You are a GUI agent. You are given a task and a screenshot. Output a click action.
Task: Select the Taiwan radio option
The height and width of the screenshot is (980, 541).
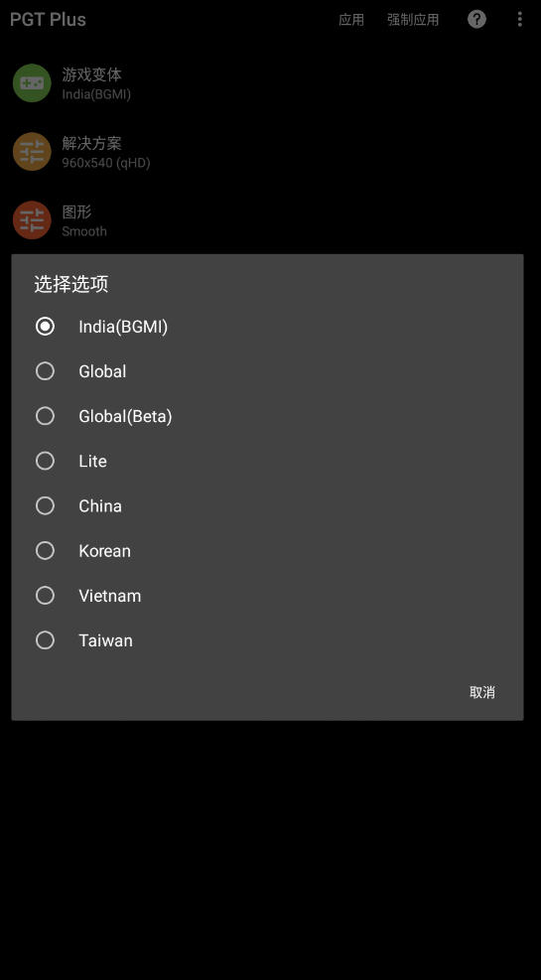click(45, 640)
